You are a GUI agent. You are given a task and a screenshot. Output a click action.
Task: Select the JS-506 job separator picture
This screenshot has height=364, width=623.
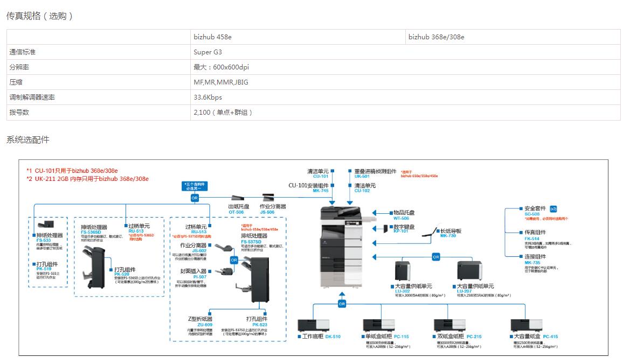click(x=268, y=197)
